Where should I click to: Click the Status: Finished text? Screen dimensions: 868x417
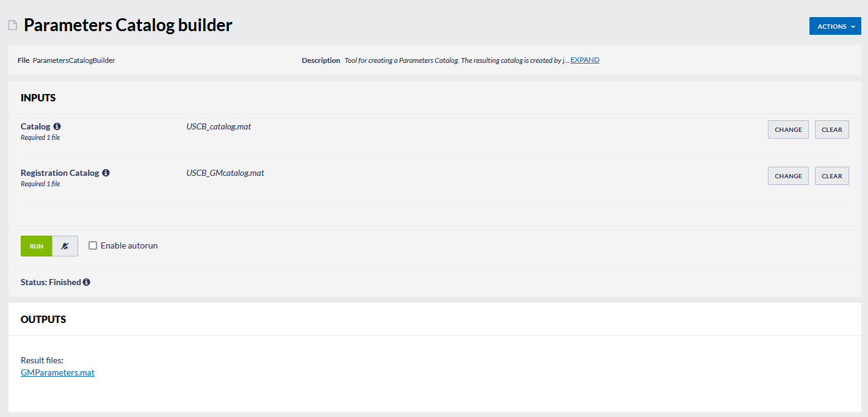pyautogui.click(x=51, y=282)
